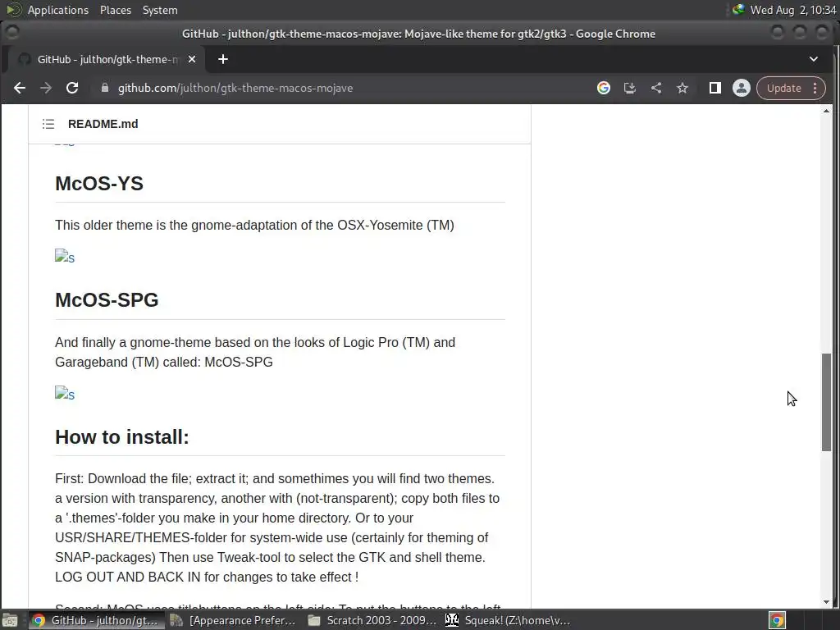Click the scrollbar down arrow
The image size is (840, 630).
[827, 602]
